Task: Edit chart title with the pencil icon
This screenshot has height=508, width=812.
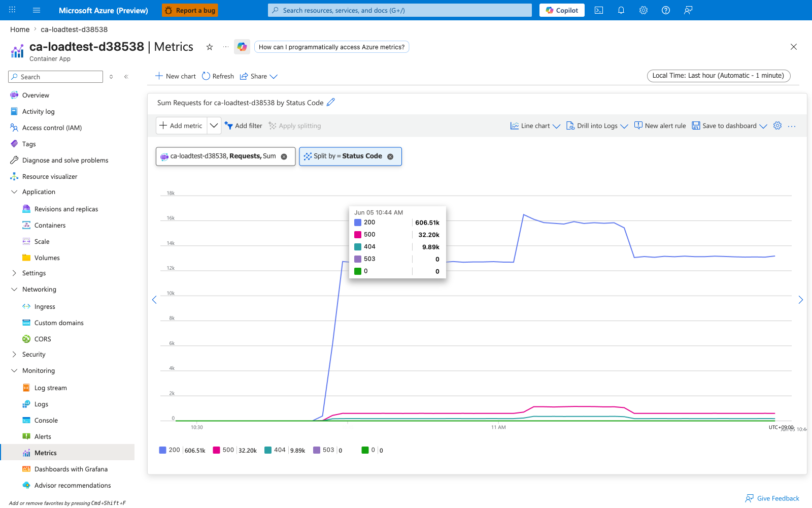Action: pyautogui.click(x=331, y=102)
